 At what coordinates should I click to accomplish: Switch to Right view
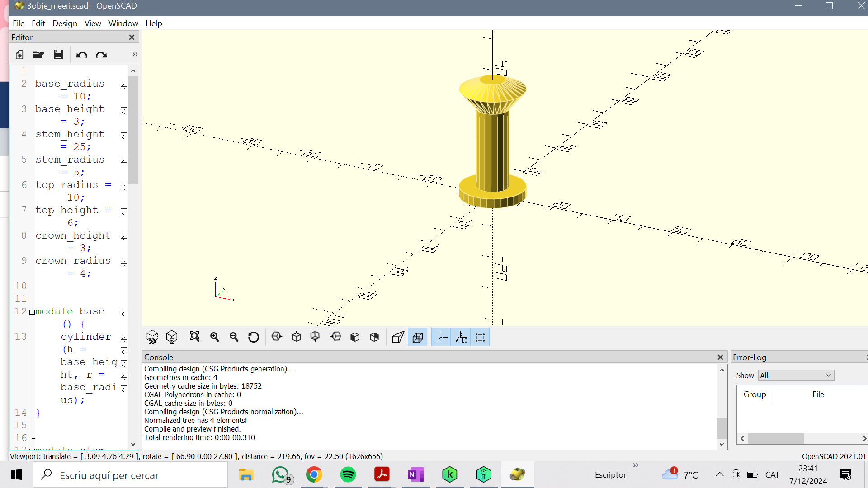click(x=277, y=337)
